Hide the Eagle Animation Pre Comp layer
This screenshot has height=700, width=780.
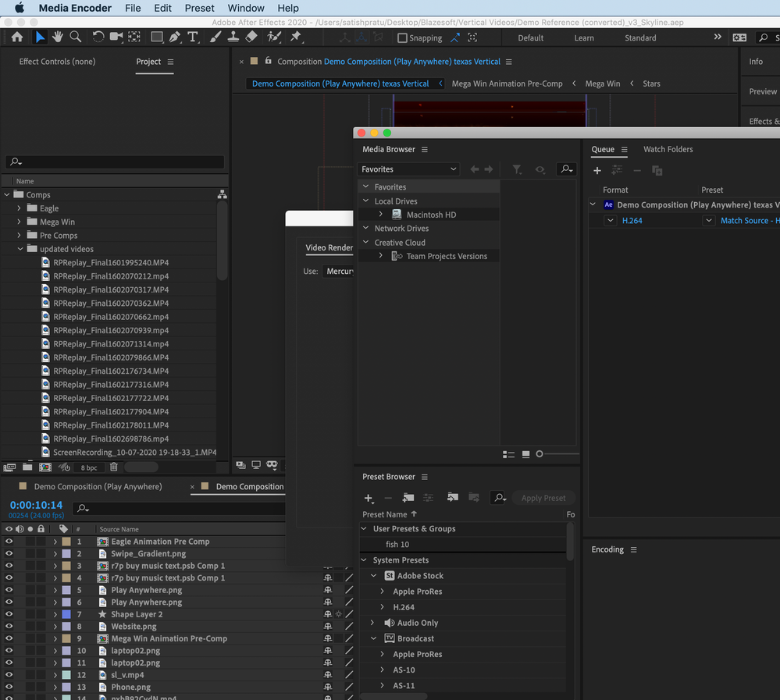click(x=9, y=542)
